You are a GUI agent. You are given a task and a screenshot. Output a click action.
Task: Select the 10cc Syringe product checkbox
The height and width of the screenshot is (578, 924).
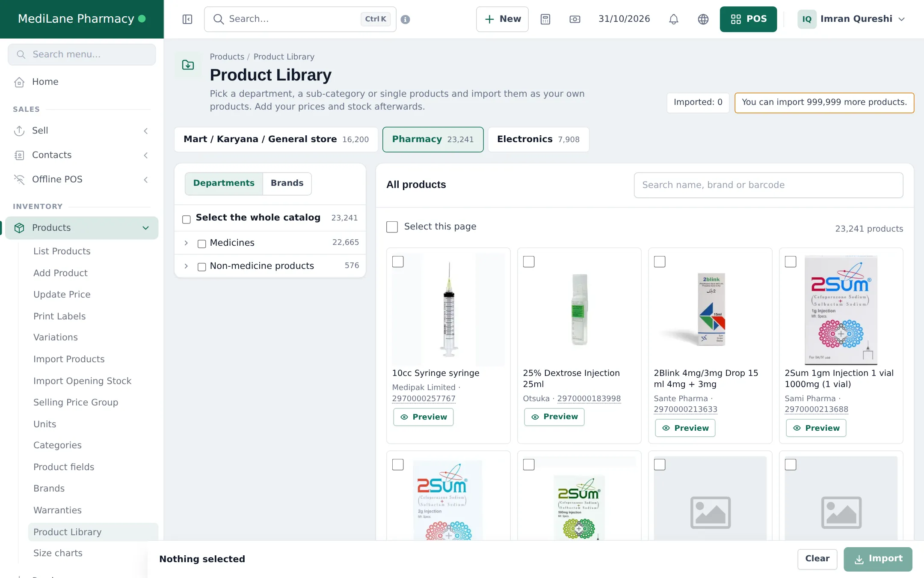pyautogui.click(x=398, y=262)
